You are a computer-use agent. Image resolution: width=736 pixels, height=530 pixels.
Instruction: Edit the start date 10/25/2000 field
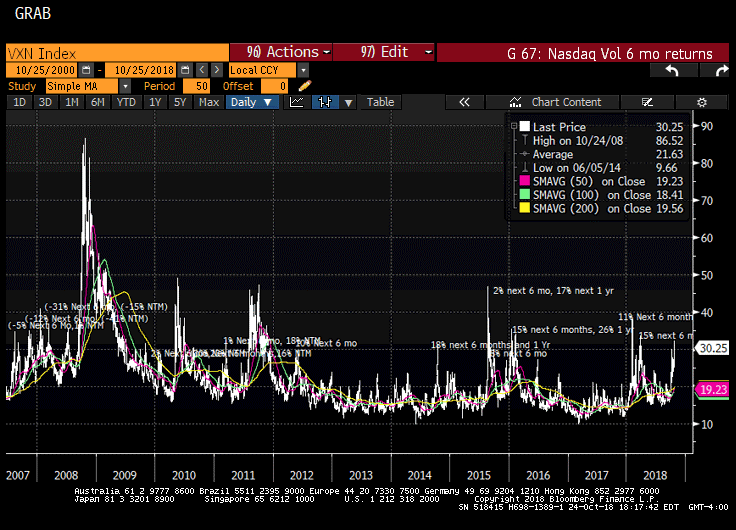point(43,70)
